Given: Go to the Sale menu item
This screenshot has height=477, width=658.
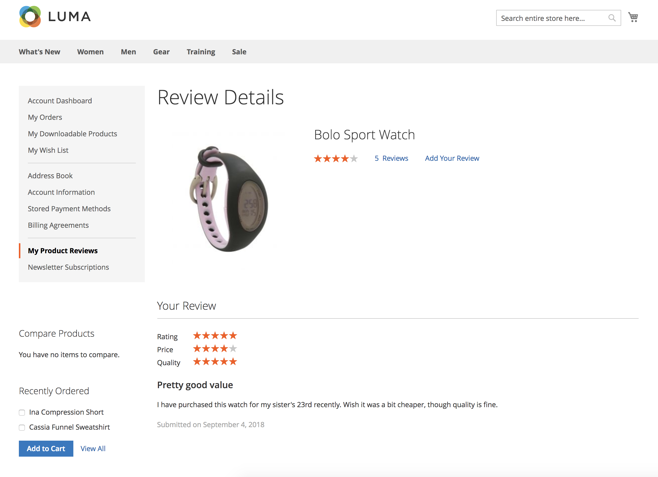Looking at the screenshot, I should coord(239,51).
